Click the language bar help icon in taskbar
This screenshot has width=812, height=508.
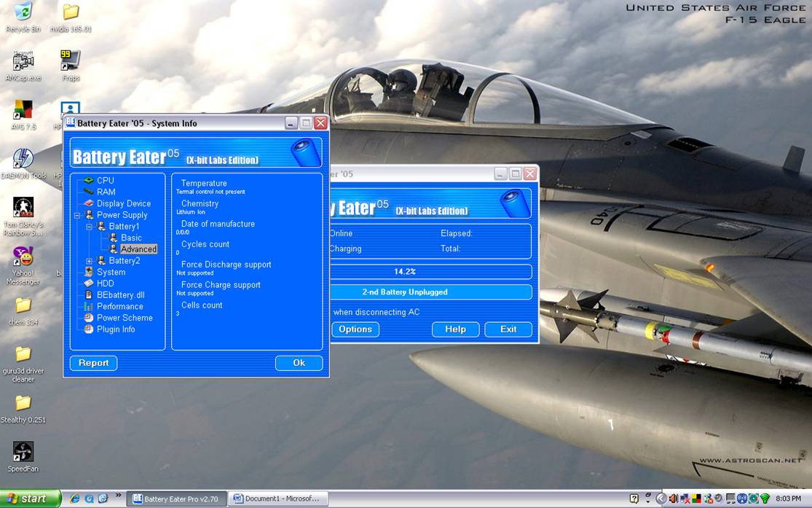coord(634,499)
